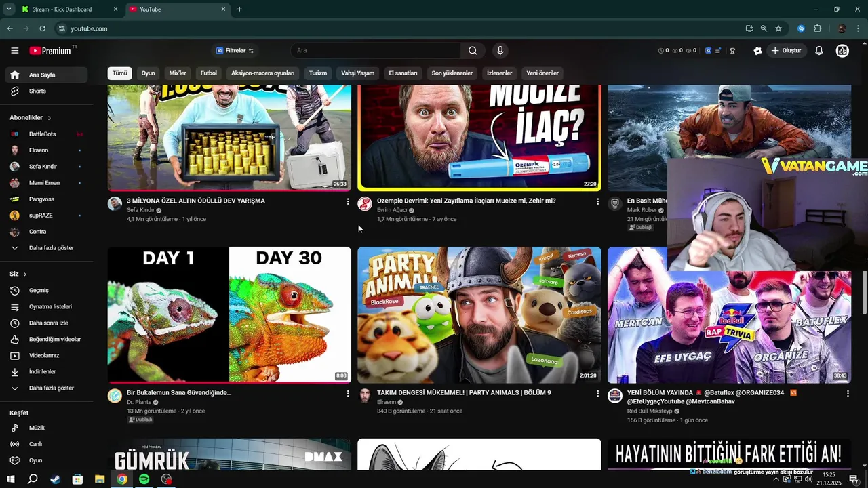Open Oynatma listeleri playlists
Screen dimensions: 868x488
click(47, 306)
